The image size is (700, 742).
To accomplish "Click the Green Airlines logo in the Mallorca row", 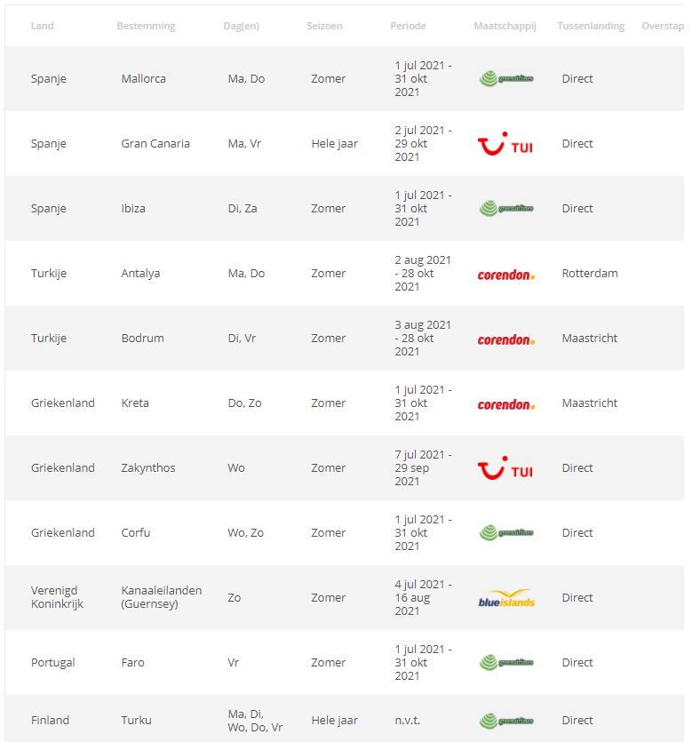I will pos(506,79).
